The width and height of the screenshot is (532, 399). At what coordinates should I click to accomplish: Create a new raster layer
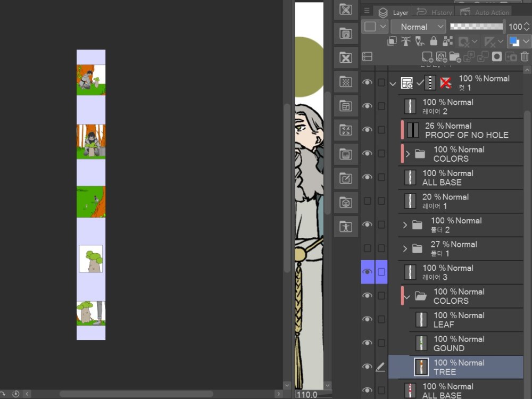click(x=427, y=57)
